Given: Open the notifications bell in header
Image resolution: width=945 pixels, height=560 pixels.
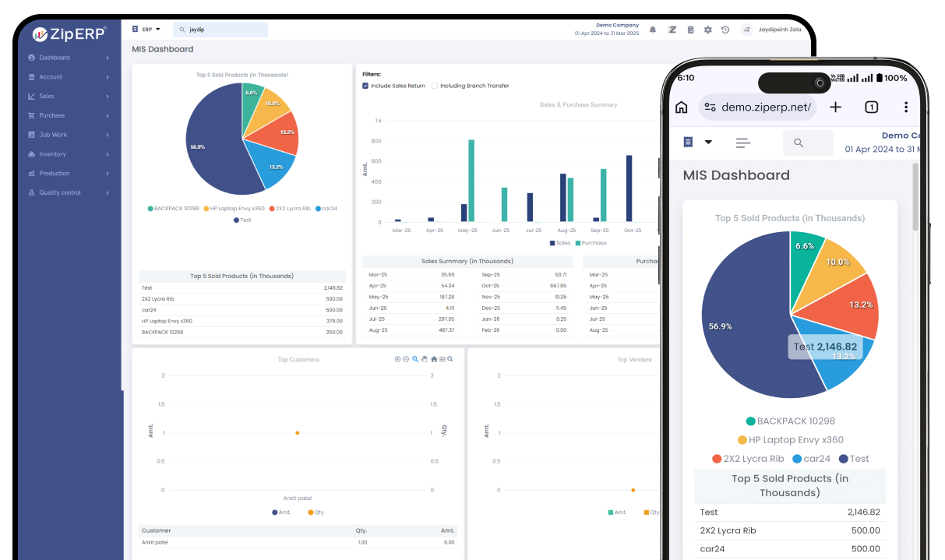Looking at the screenshot, I should coord(653,30).
